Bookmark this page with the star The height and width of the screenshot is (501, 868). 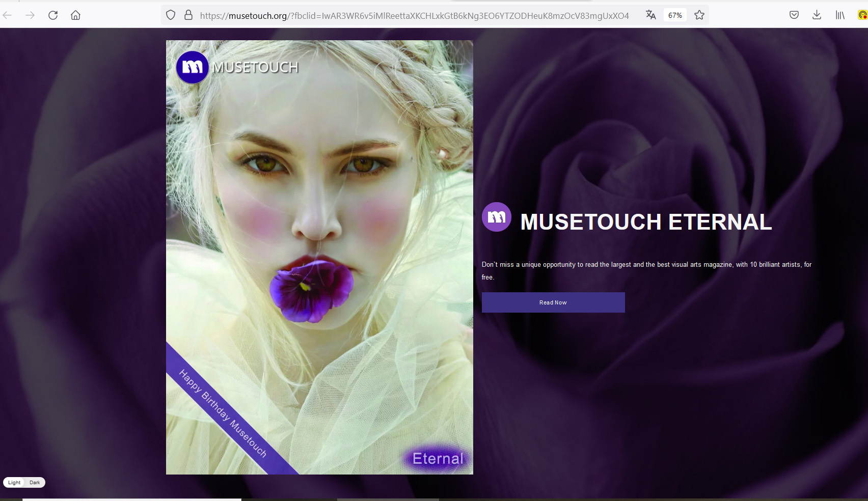point(699,15)
